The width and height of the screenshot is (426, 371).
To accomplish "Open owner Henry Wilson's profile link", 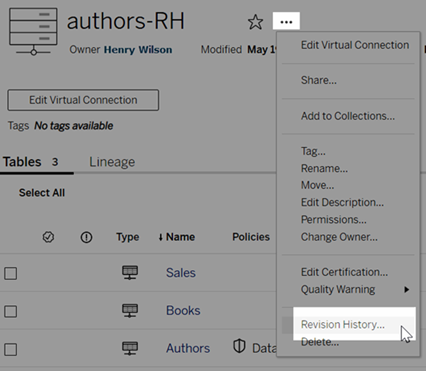I will point(138,50).
